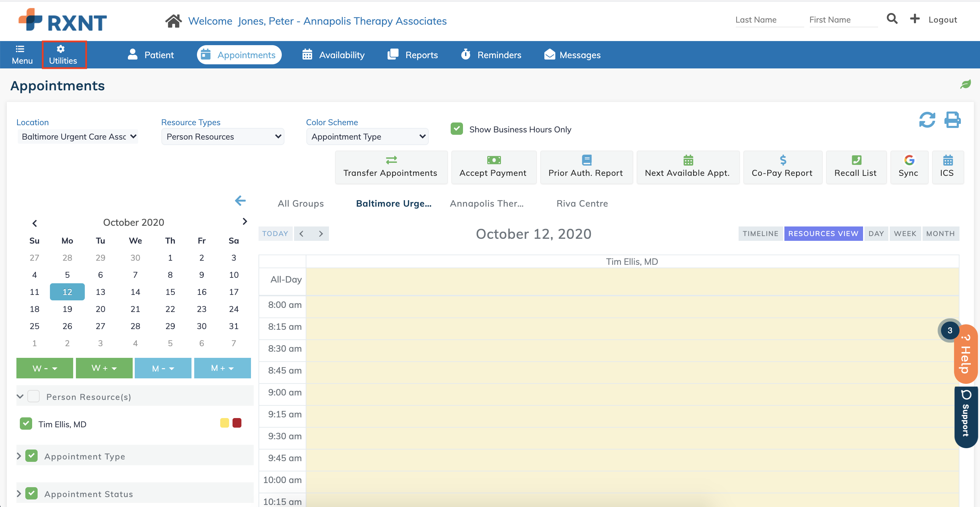Open the Menu hamburger icon
The height and width of the screenshot is (507, 980).
coord(22,55)
